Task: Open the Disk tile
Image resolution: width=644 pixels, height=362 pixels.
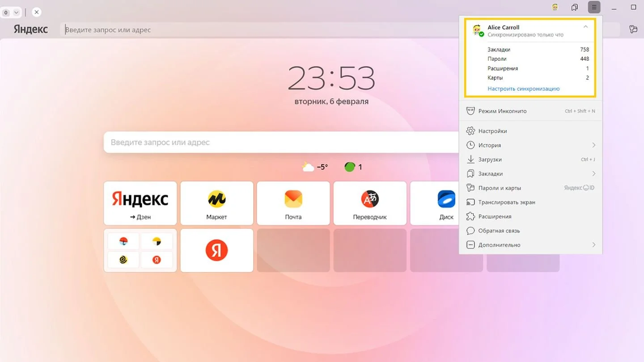Action: click(435, 203)
